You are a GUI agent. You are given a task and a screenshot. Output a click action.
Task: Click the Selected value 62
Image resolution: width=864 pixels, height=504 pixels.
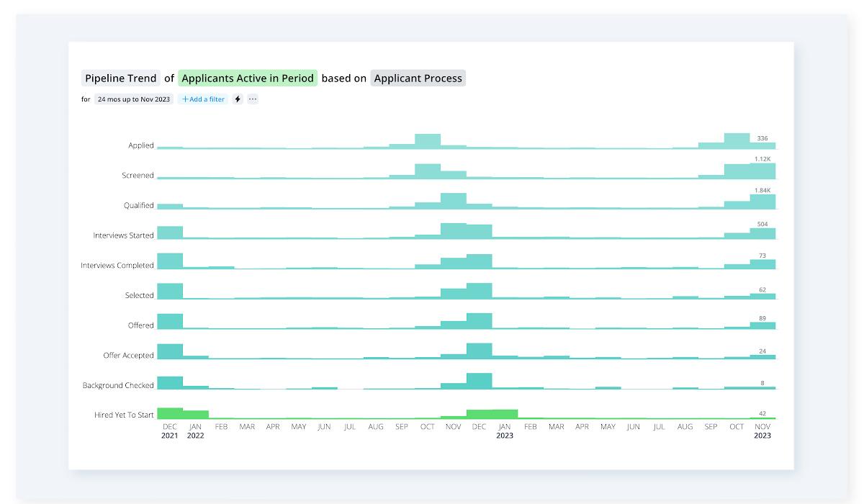(x=762, y=289)
